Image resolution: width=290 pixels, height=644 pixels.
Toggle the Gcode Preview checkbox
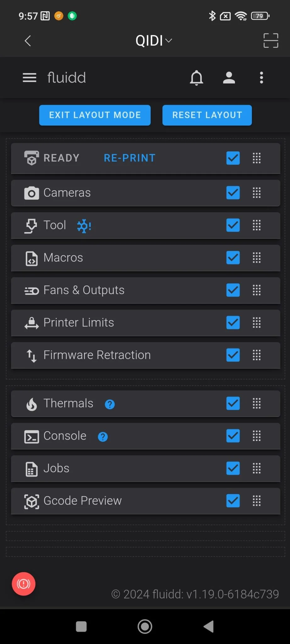point(233,501)
